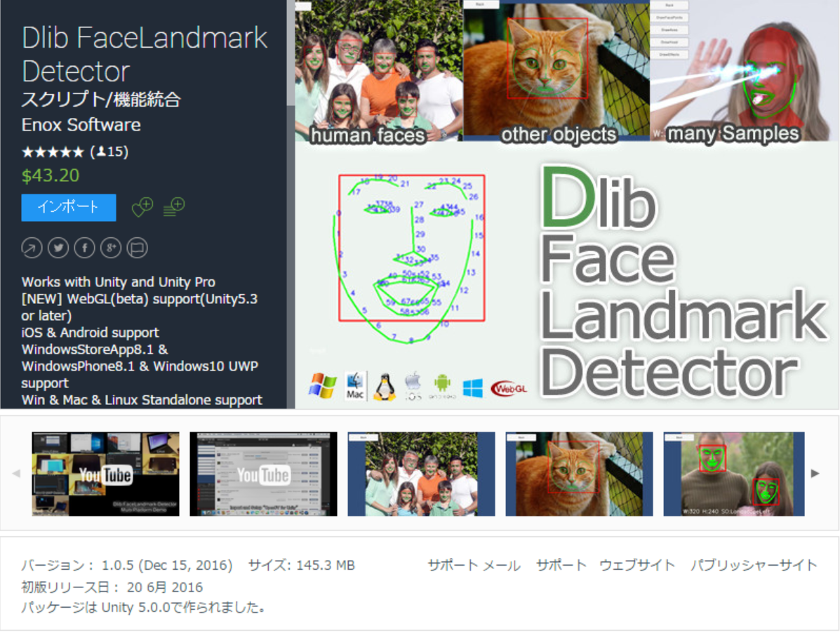Share the asset on Google+
This screenshot has height=633, width=840.
click(x=111, y=248)
